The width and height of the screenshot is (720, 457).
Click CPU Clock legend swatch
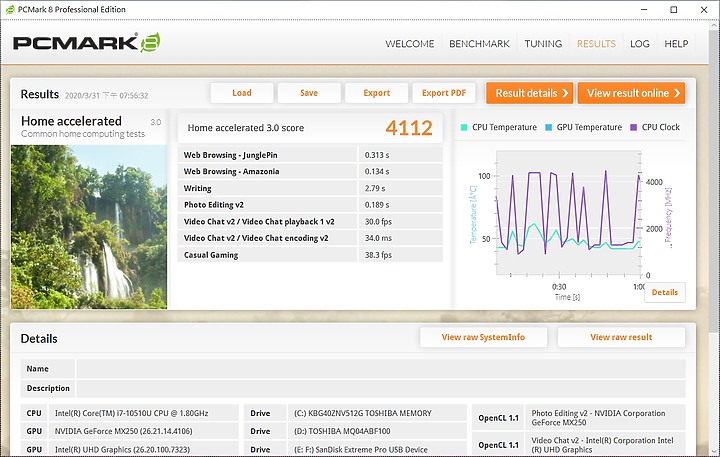pos(634,127)
